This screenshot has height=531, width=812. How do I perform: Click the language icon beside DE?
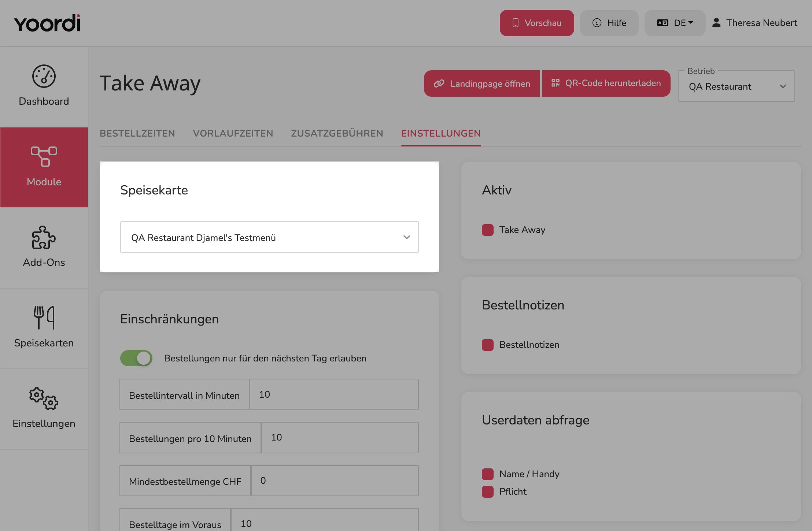click(662, 23)
